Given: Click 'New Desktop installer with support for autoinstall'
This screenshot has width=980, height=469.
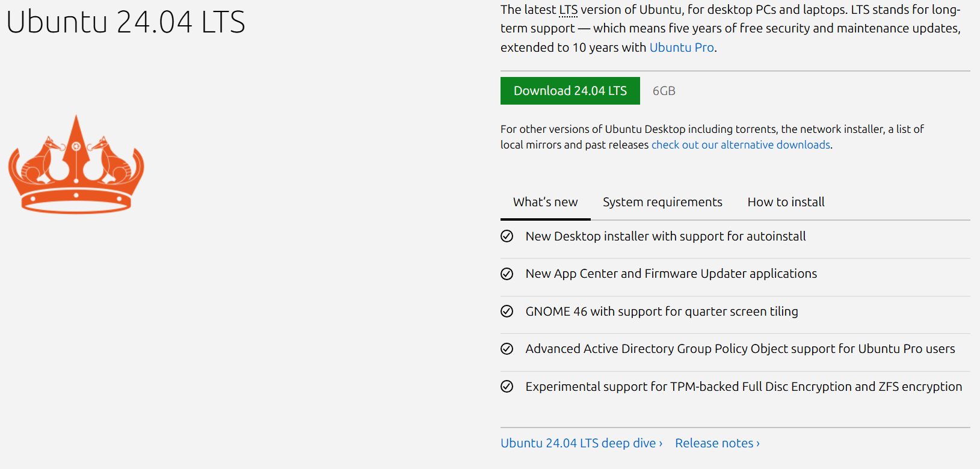Looking at the screenshot, I should 665,236.
